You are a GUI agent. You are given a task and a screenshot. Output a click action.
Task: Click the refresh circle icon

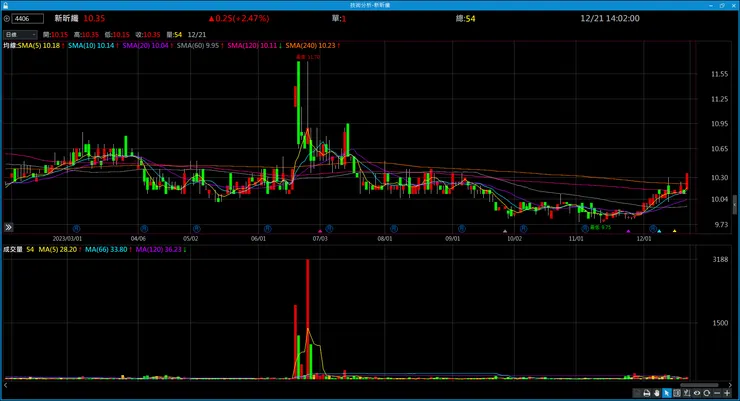706,393
